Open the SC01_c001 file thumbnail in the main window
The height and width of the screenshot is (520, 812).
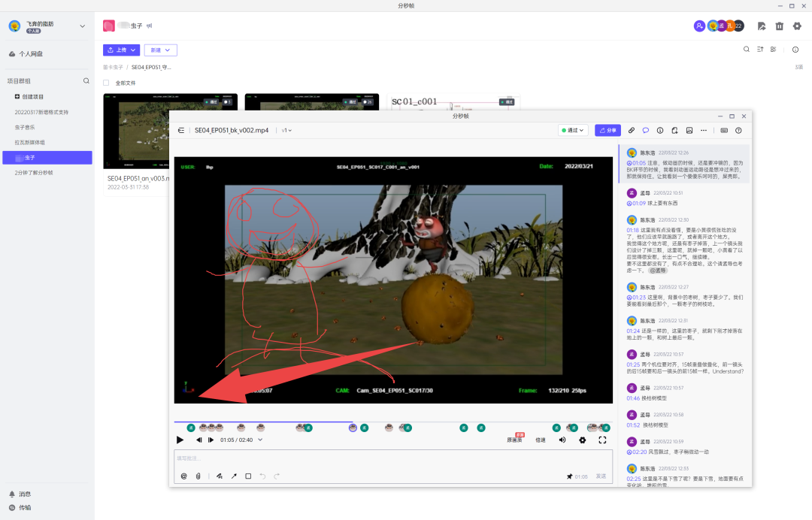click(x=453, y=101)
